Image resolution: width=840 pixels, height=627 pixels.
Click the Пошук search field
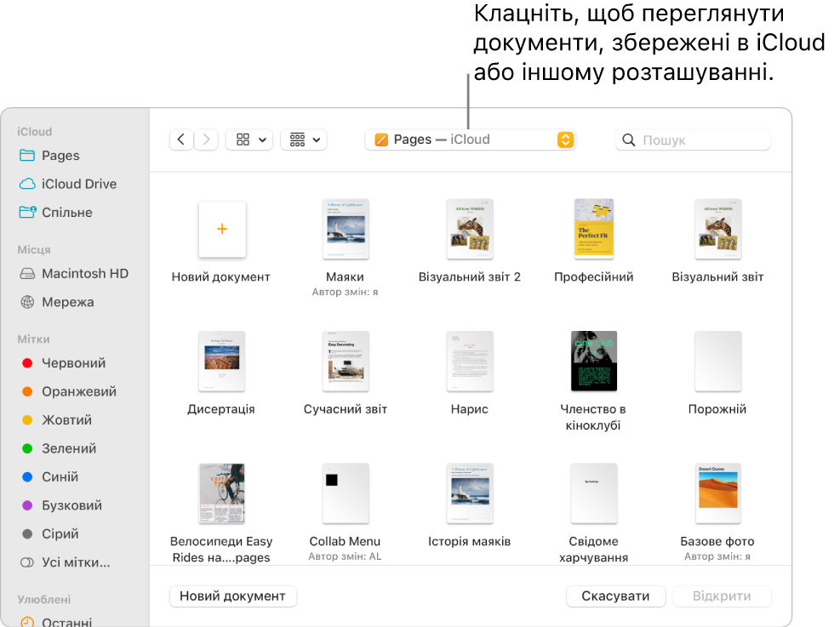693,140
